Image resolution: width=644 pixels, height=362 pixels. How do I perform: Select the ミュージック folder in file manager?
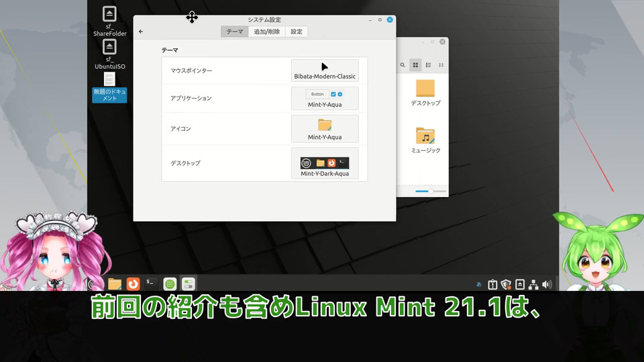point(425,140)
